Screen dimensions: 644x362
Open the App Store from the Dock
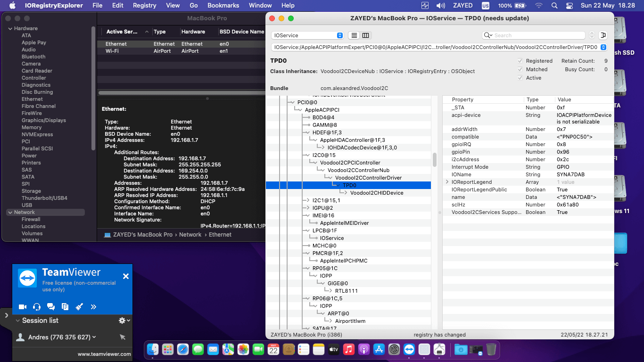[379, 349]
